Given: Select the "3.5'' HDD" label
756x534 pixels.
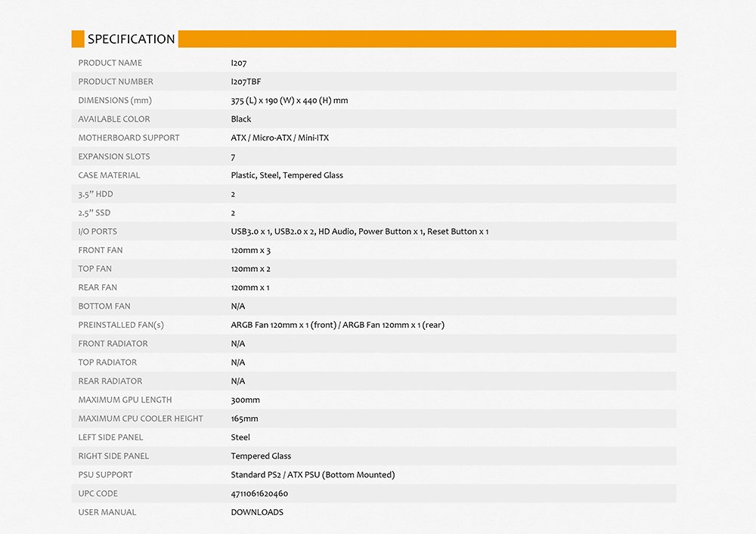Looking at the screenshot, I should [x=95, y=194].
